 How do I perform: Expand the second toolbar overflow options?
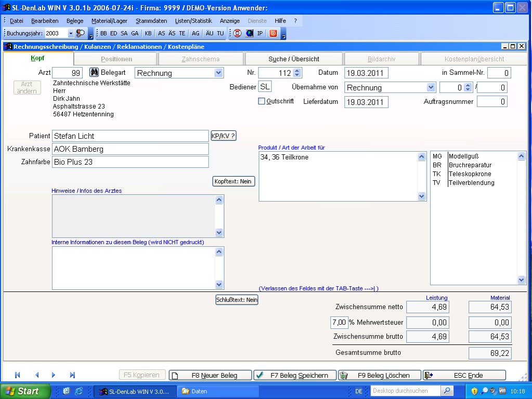tap(283, 34)
